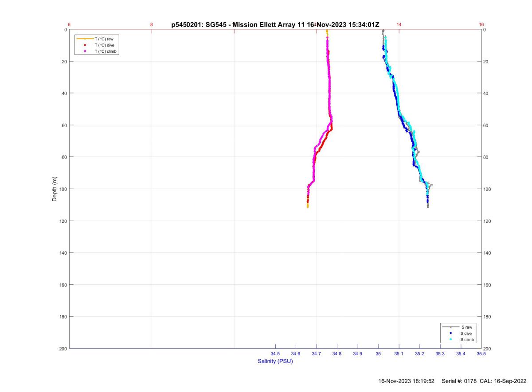Click the orange line sample beside T raw

click(84, 39)
